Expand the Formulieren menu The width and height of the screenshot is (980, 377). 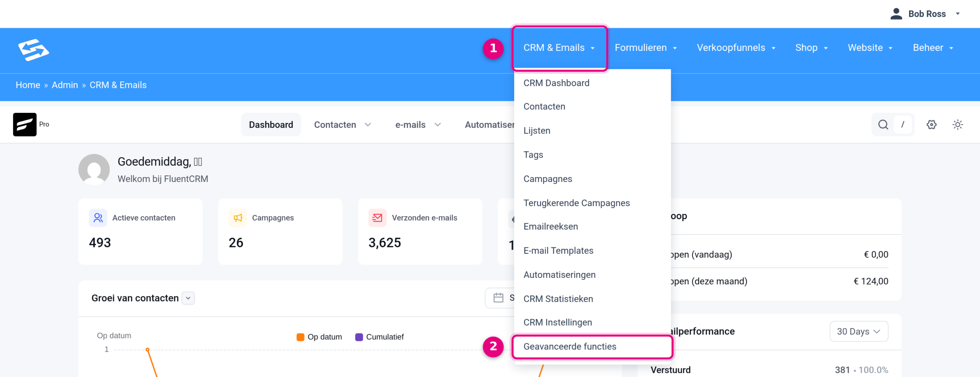(646, 48)
